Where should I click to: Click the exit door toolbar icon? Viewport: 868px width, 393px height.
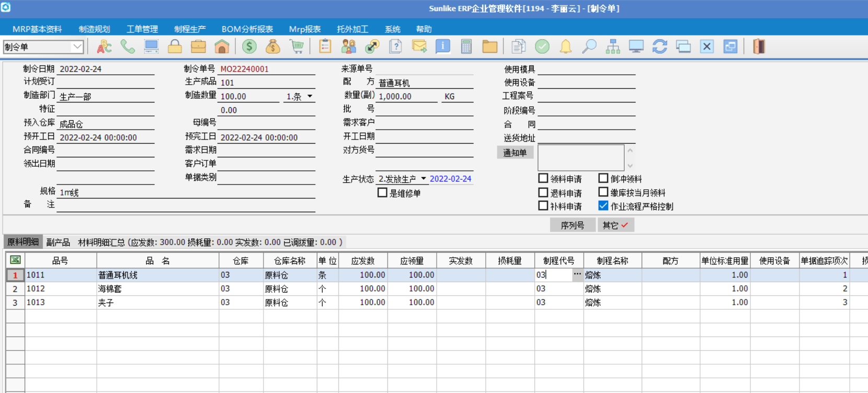click(x=759, y=47)
